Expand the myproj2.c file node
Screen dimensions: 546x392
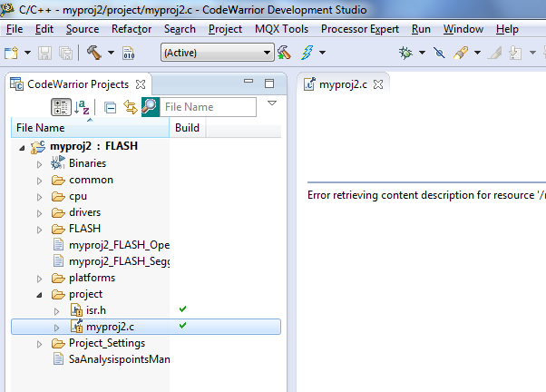click(56, 328)
